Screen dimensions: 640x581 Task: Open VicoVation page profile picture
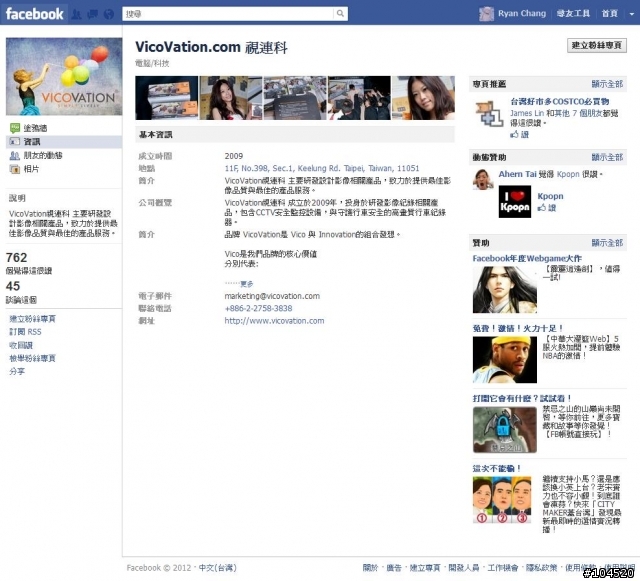64,76
